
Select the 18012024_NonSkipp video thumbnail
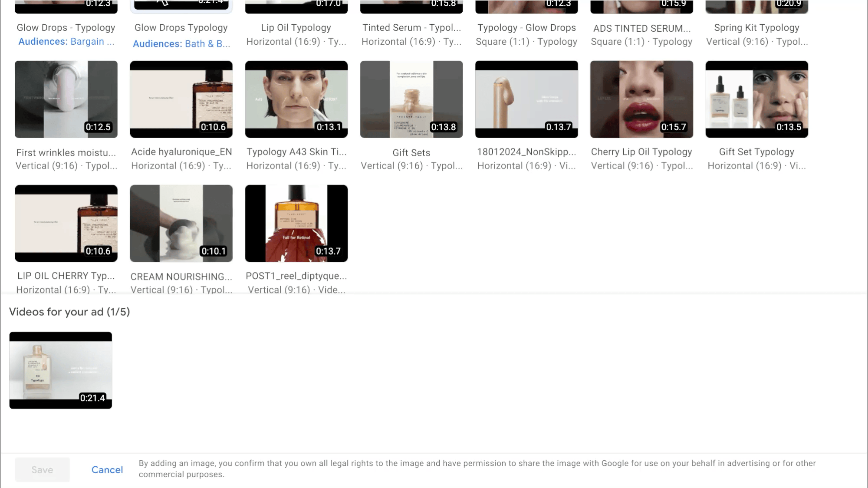coord(526,99)
